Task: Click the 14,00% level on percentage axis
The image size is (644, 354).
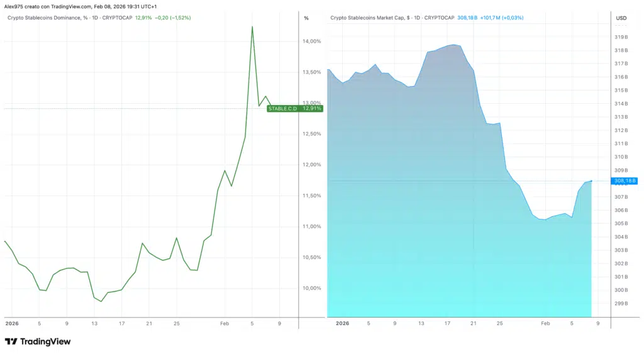Action: click(312, 41)
